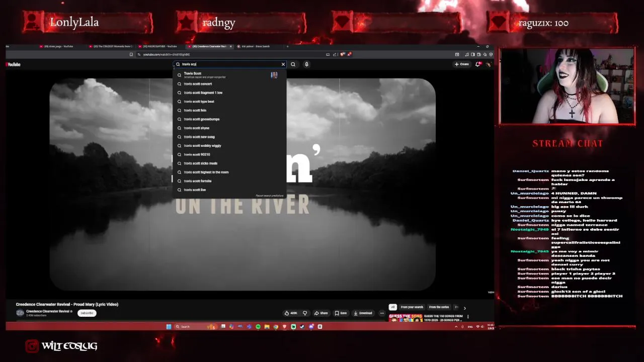
Task: Open Steam from the taskbar
Action: [x=302, y=327]
